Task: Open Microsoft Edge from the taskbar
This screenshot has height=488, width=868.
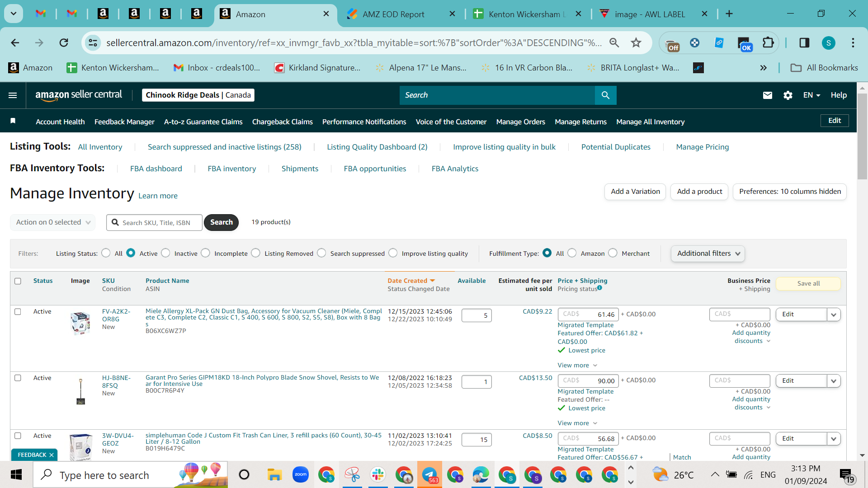Action: coord(481,475)
